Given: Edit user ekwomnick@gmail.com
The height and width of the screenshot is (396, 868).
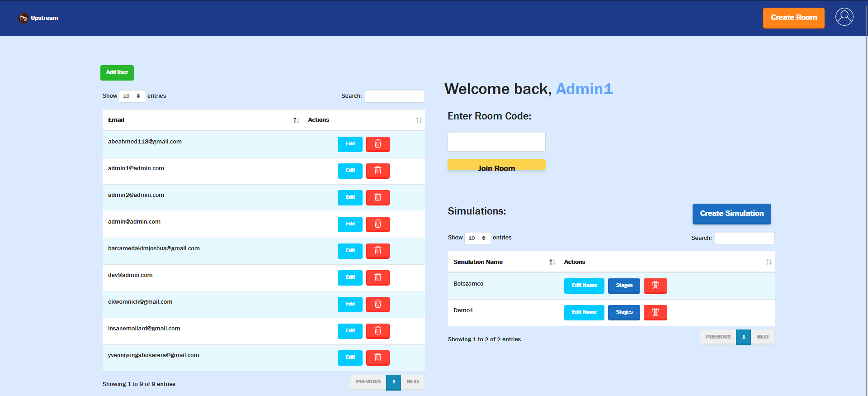Looking at the screenshot, I should coord(350,304).
